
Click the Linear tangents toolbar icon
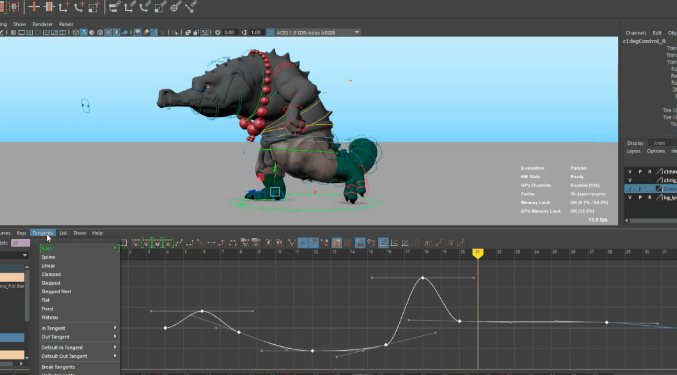click(200, 243)
